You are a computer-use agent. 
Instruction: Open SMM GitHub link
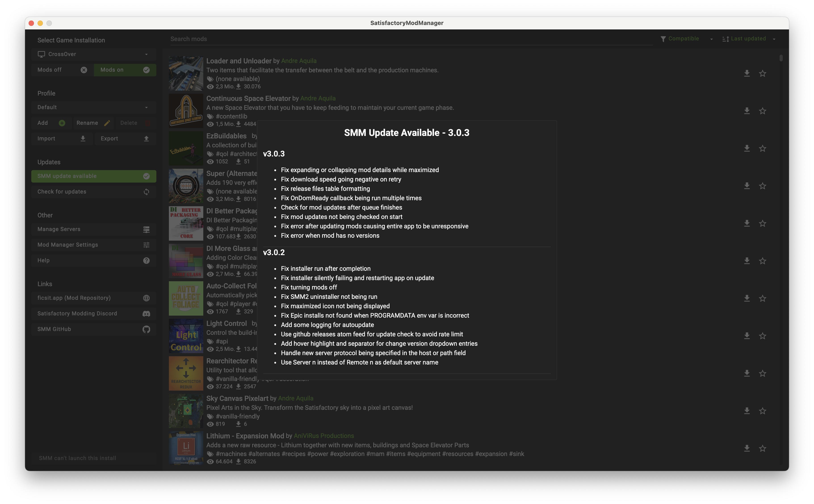click(x=93, y=329)
